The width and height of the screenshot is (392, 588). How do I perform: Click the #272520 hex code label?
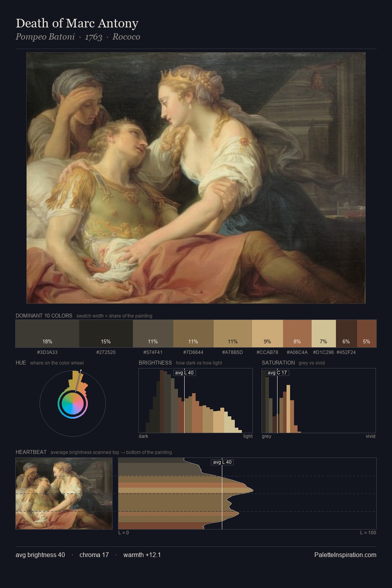coord(106,352)
